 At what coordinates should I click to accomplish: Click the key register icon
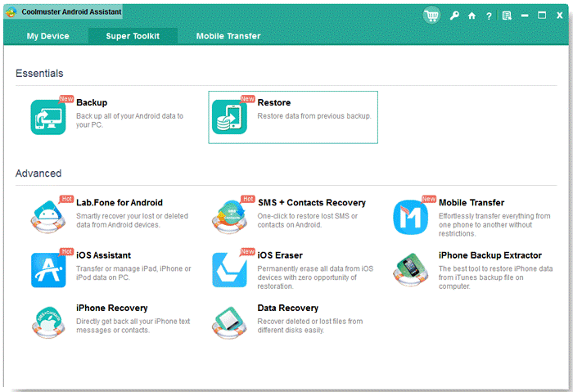[454, 16]
